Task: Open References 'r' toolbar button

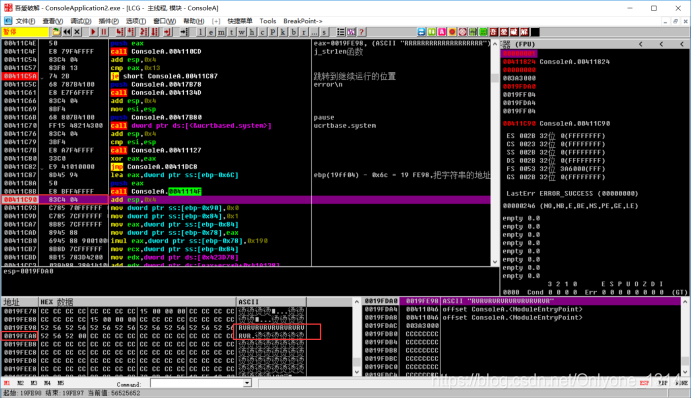Action: [x=304, y=32]
